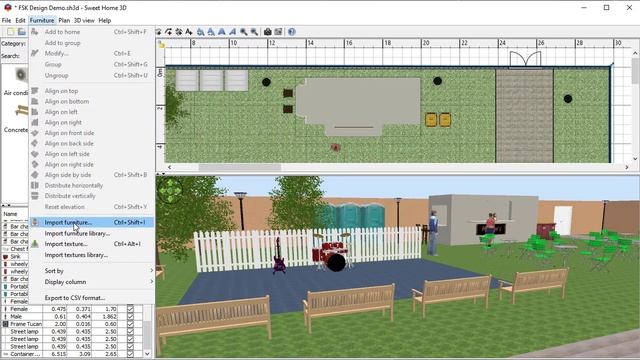
Task: Click the Frame Tucan row icon
Action: (x=5, y=324)
